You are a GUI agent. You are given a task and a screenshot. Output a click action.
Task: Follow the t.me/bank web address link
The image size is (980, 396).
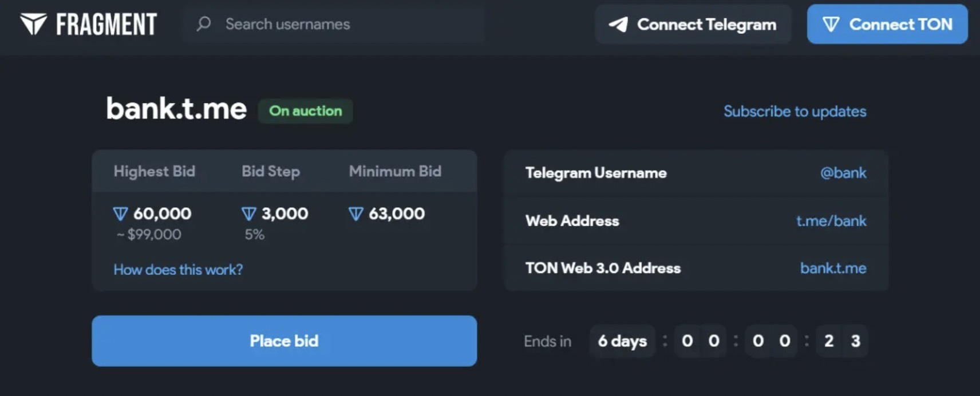[831, 221]
